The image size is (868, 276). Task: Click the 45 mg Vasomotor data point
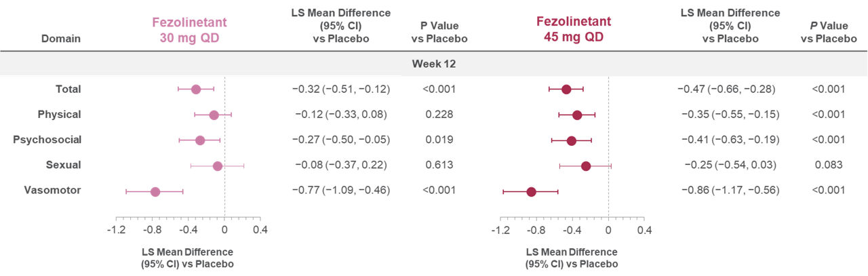click(x=531, y=192)
